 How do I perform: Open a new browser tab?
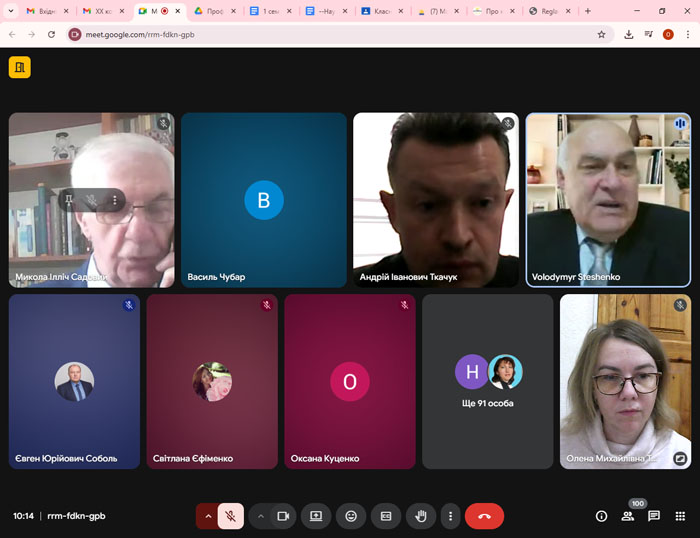tap(587, 11)
